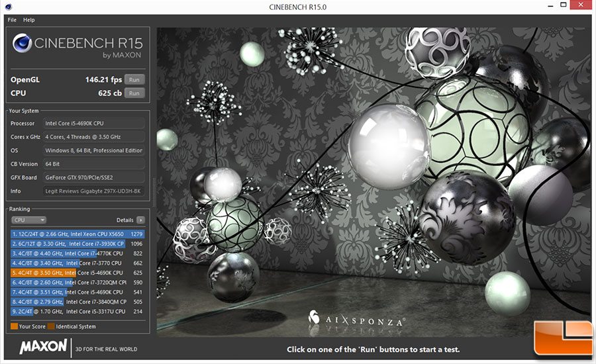Select ranking row Intel Core i5-3317U

pyautogui.click(x=77, y=312)
